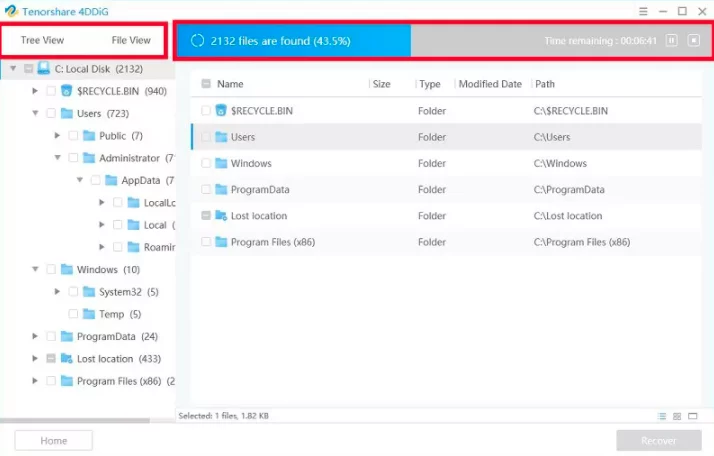Switch to thumbnail grid view icon
This screenshot has width=714, height=456.
click(x=677, y=416)
